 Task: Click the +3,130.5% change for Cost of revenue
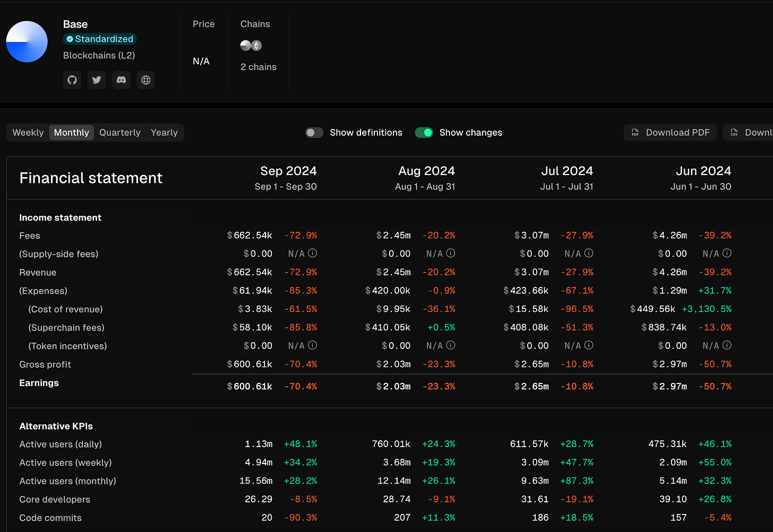[707, 309]
